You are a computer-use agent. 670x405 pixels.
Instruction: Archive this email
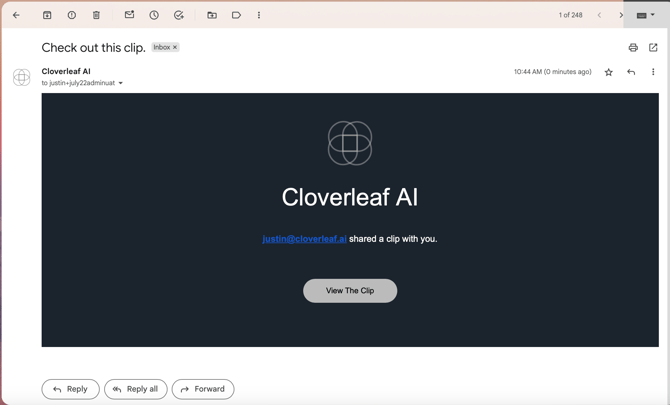(47, 15)
